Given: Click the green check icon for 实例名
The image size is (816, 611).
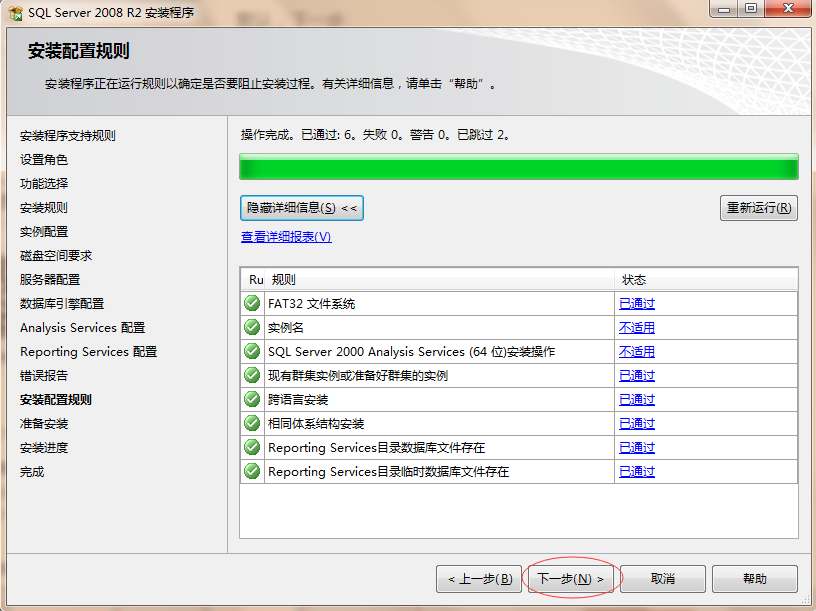Looking at the screenshot, I should click(252, 327).
